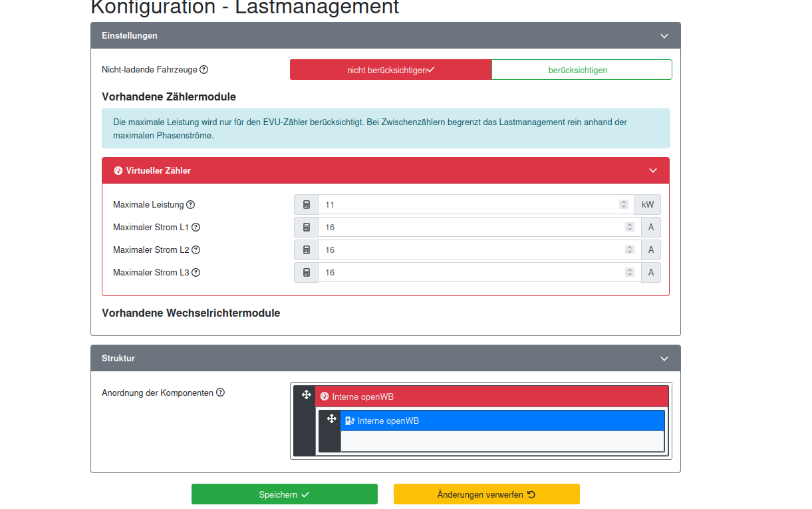
Task: Click calculator icon for Maximaler Strom L1
Action: (x=307, y=227)
